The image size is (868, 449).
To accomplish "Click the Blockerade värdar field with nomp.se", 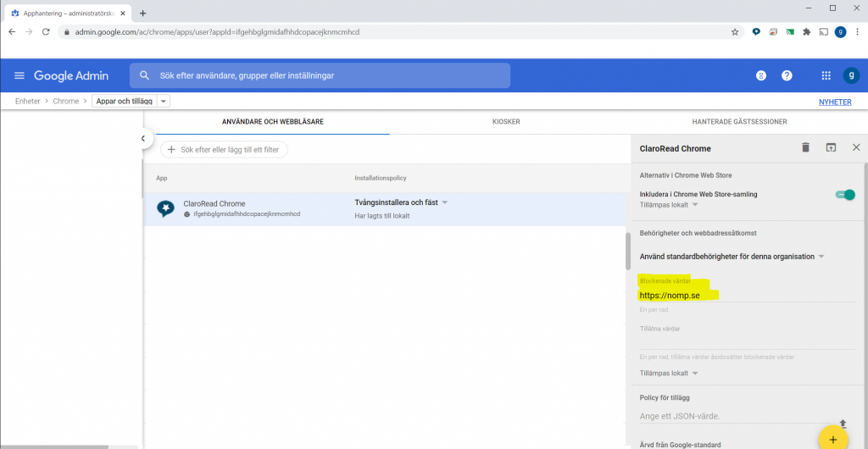I will tap(748, 296).
